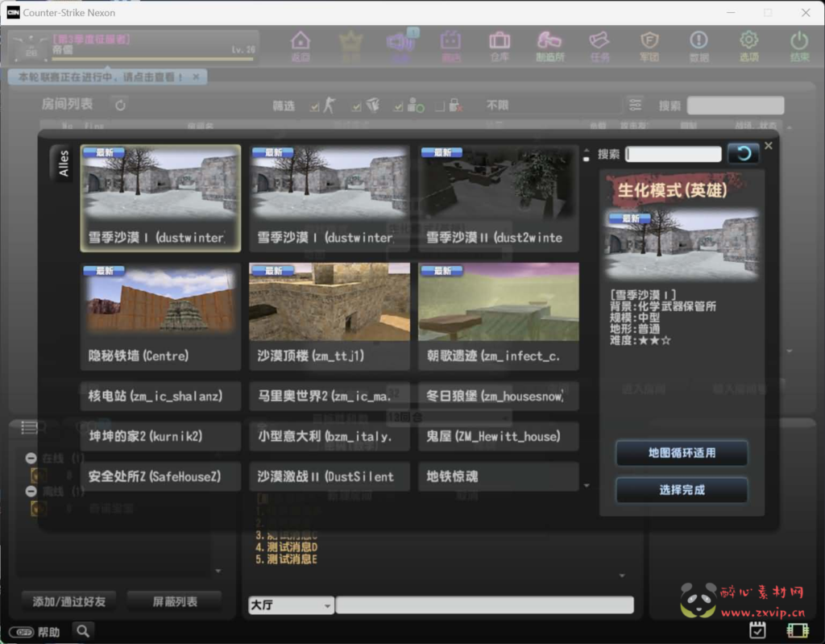Select the 冬日狼堡 (zm_housesnow map
Screen dimensions: 825x644
pos(498,396)
